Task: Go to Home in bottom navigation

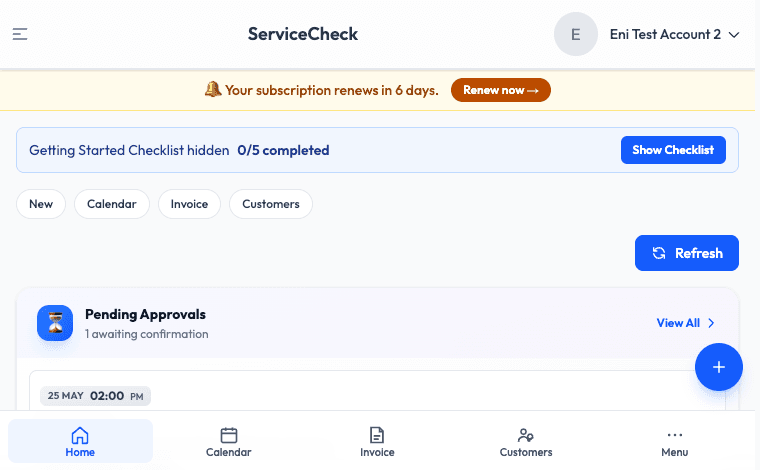Action: (80, 441)
